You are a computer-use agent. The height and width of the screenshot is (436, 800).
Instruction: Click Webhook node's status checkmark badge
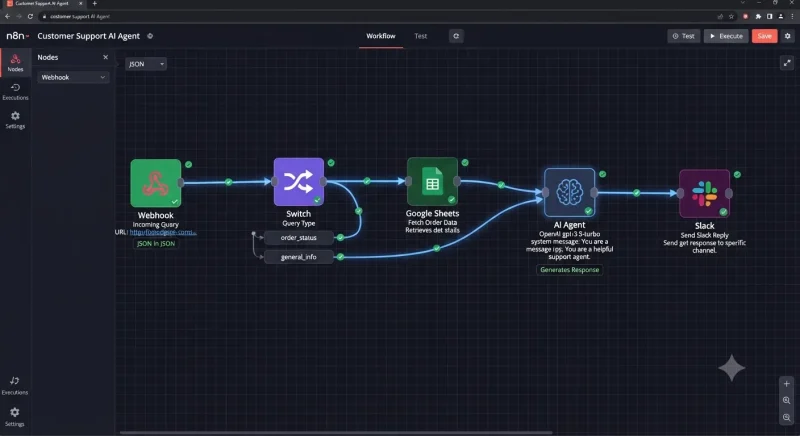(x=189, y=164)
